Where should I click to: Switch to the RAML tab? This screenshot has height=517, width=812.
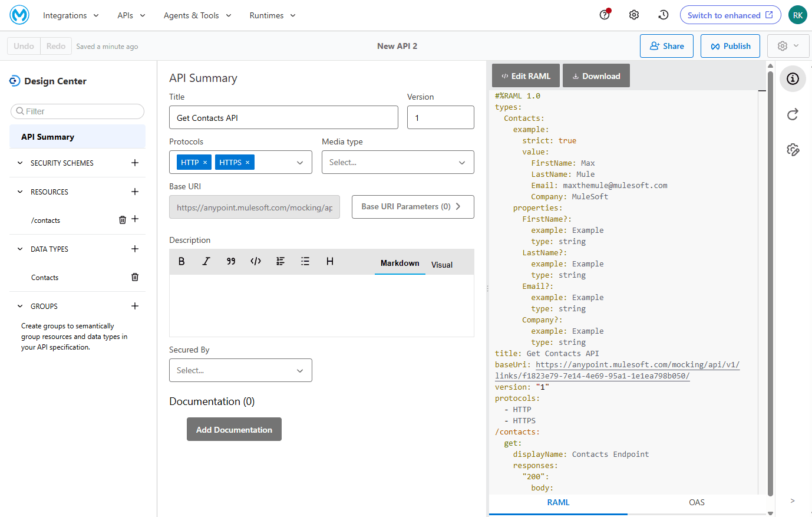click(x=558, y=502)
